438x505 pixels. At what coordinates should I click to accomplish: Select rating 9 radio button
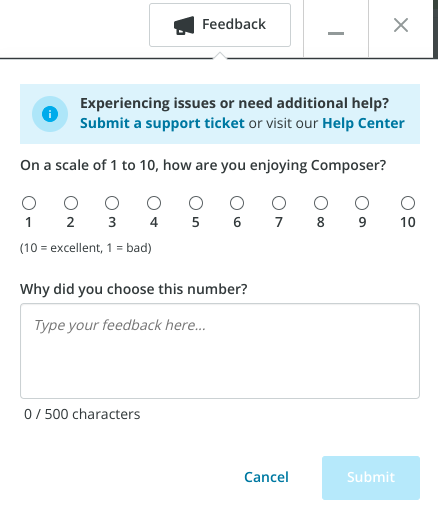coord(362,203)
